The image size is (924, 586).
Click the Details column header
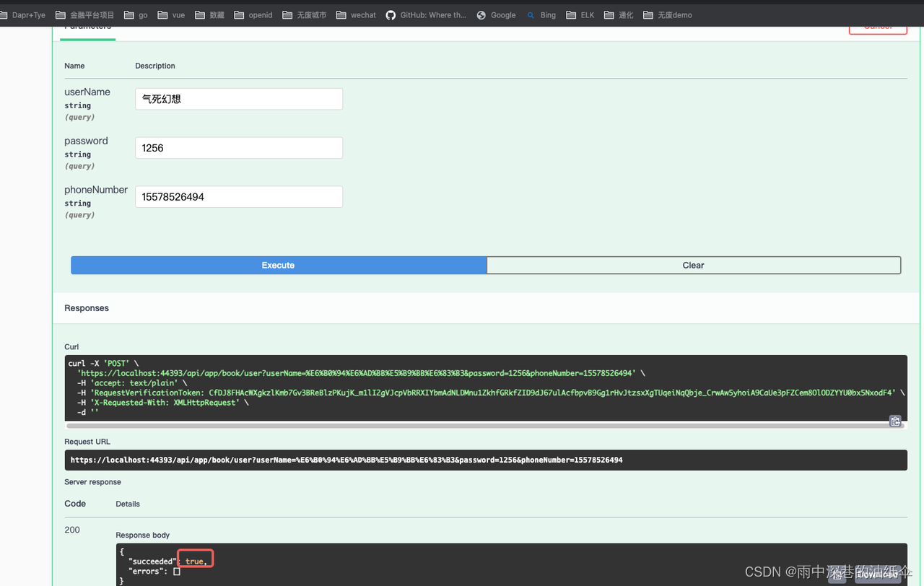[x=128, y=504]
